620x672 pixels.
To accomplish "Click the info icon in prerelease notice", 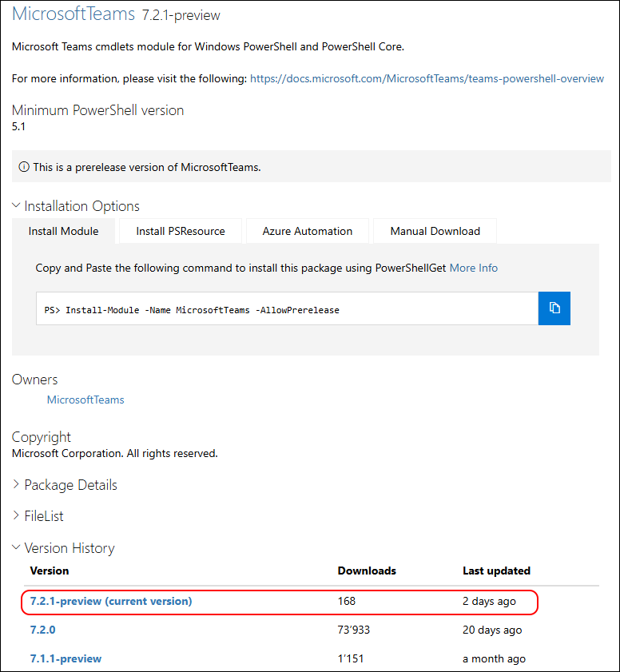I will (24, 167).
